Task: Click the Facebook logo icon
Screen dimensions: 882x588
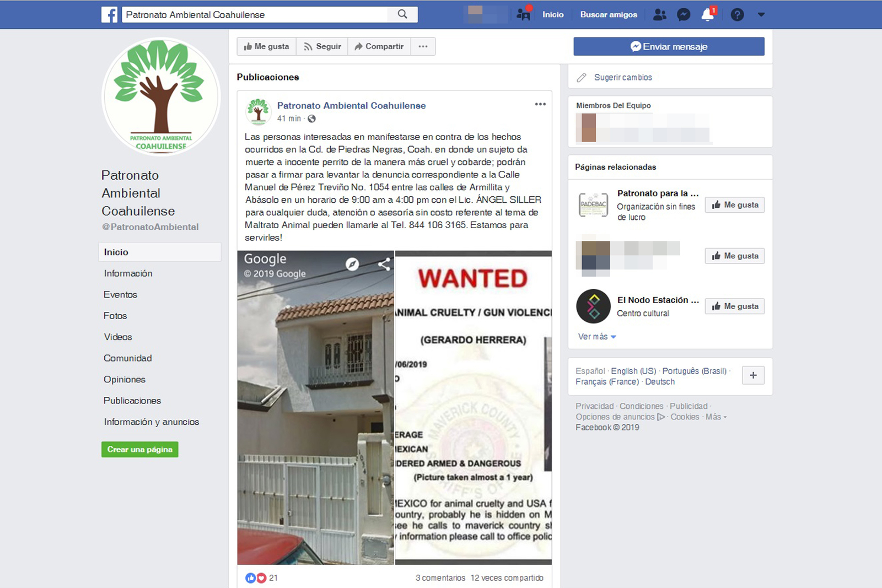Action: pos(109,14)
